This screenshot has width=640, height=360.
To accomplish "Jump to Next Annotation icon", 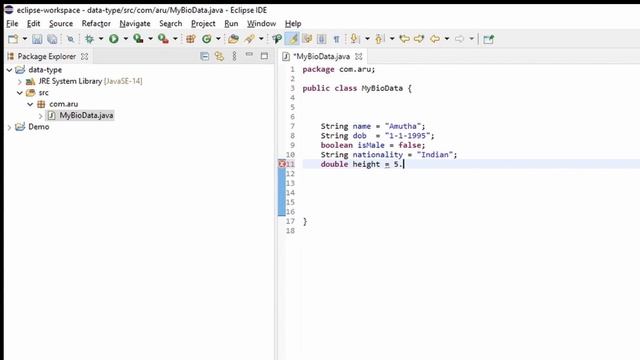I will (x=354, y=39).
